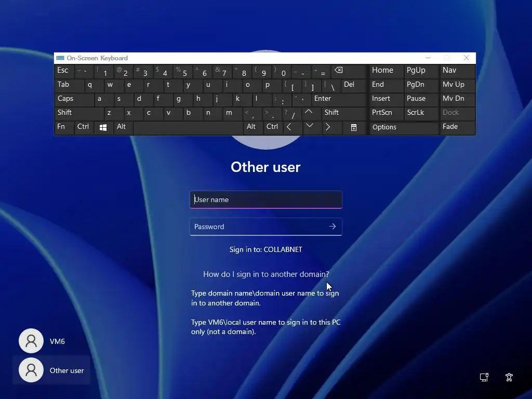Viewport: 532px width, 399px height.
Task: Click the Esc key
Action: [64, 71]
